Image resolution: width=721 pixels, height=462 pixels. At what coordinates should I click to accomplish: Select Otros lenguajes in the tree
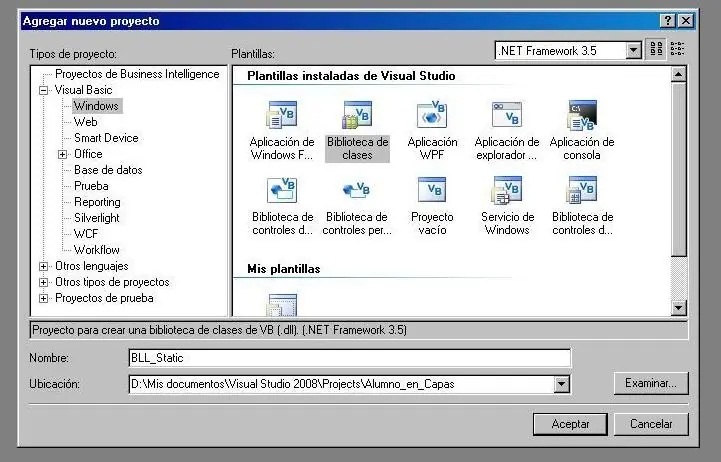pos(92,266)
